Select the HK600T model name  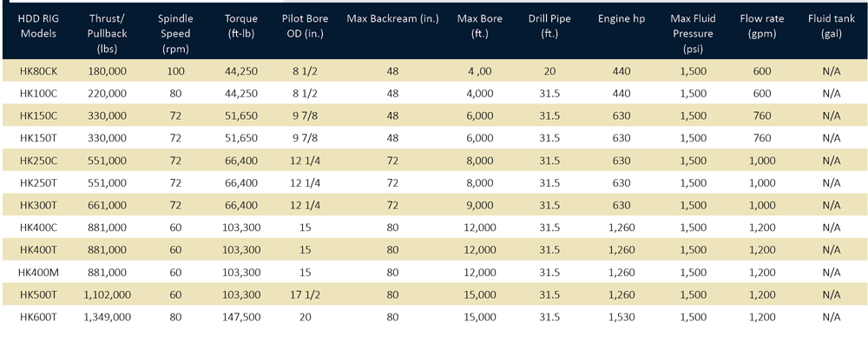tap(38, 317)
